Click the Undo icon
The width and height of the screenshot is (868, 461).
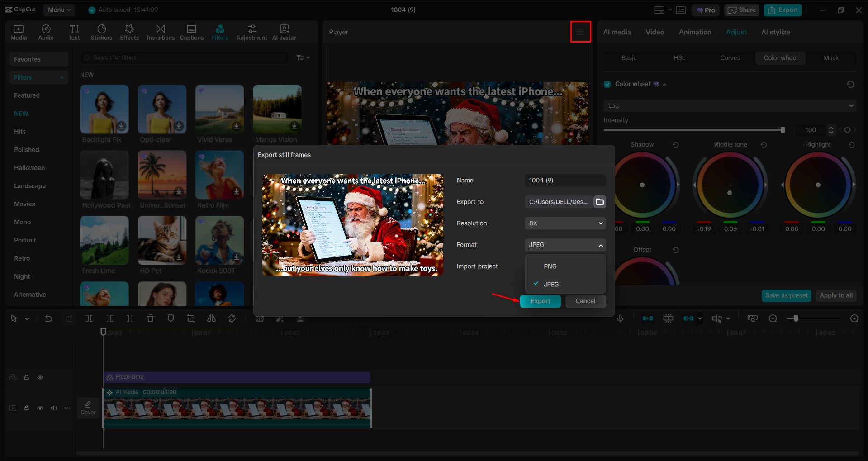click(x=48, y=318)
